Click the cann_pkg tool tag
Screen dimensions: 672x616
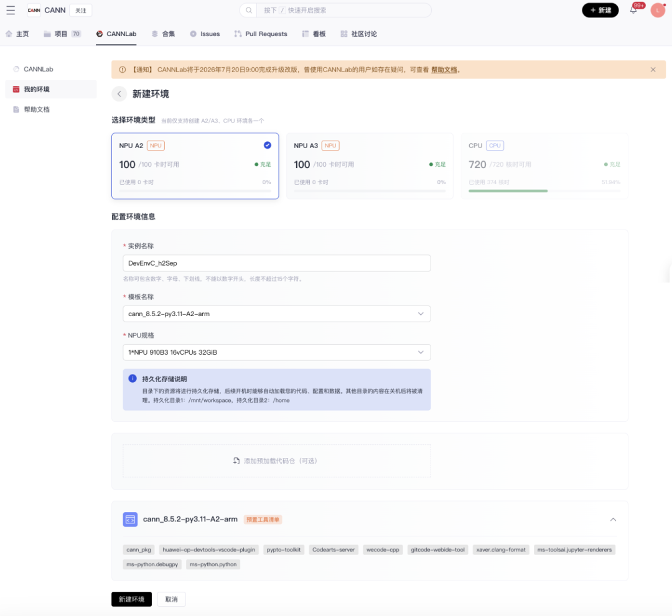click(139, 549)
